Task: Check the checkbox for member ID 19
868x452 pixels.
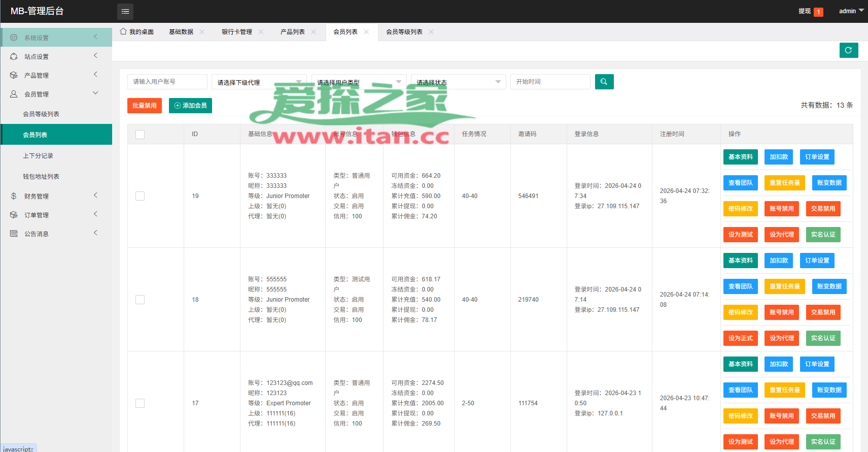Action: [140, 196]
